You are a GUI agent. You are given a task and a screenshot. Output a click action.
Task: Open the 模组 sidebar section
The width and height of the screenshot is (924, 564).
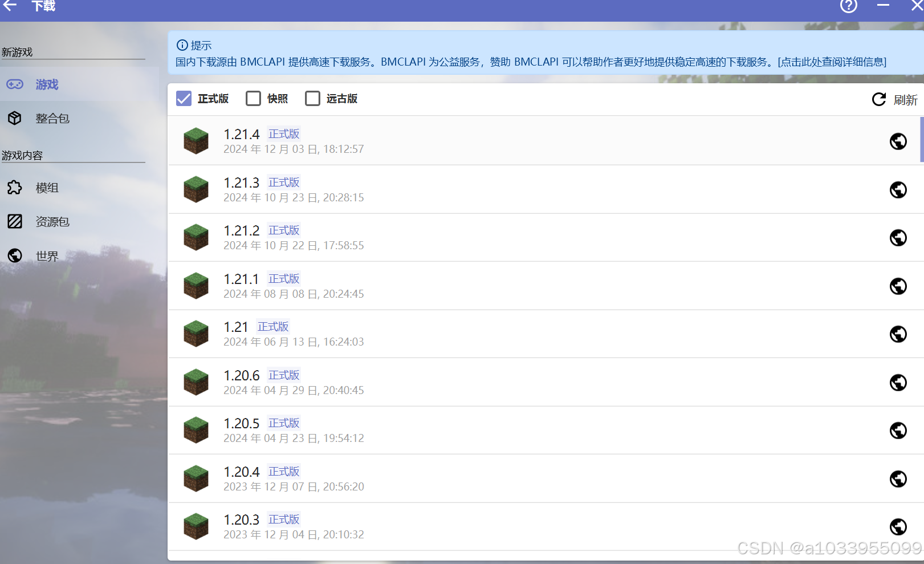tap(79, 188)
